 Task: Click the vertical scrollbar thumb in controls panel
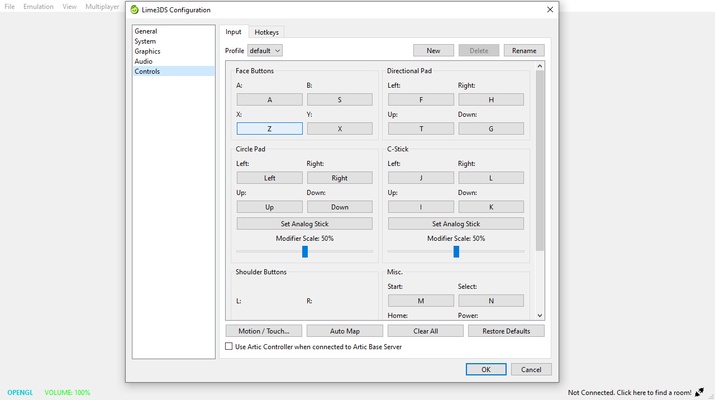(540, 161)
